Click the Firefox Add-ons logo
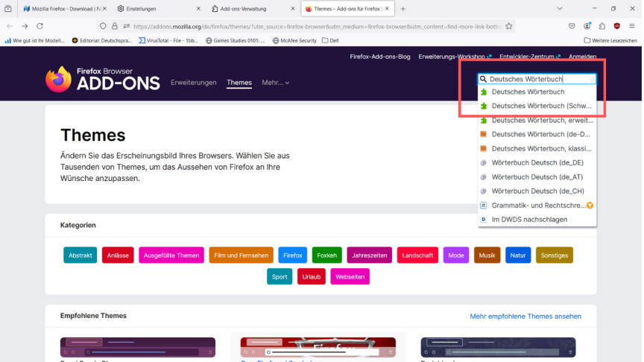Screen dimensions: 644x362 click(103, 79)
